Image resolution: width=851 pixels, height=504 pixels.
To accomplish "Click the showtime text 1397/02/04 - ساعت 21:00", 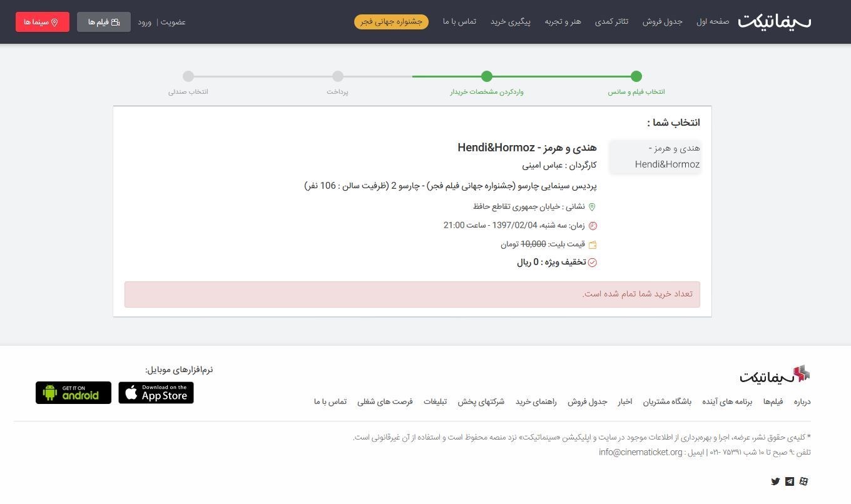I will [x=490, y=226].
